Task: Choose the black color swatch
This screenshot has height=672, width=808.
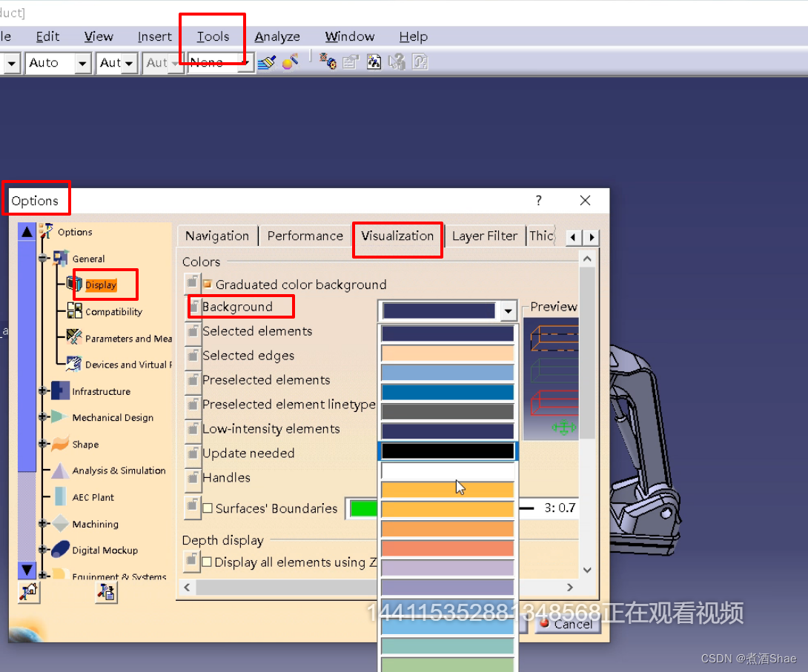Action: [448, 451]
